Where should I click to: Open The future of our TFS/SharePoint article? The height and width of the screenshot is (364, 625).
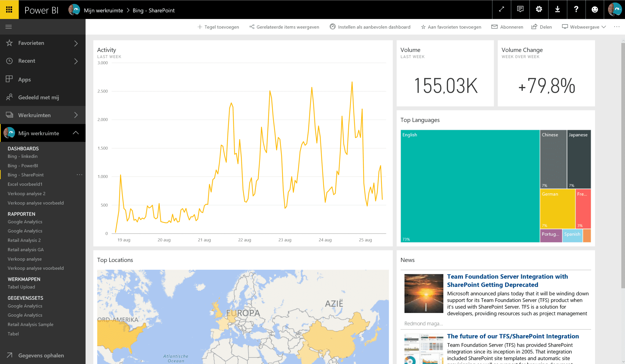[x=513, y=336]
